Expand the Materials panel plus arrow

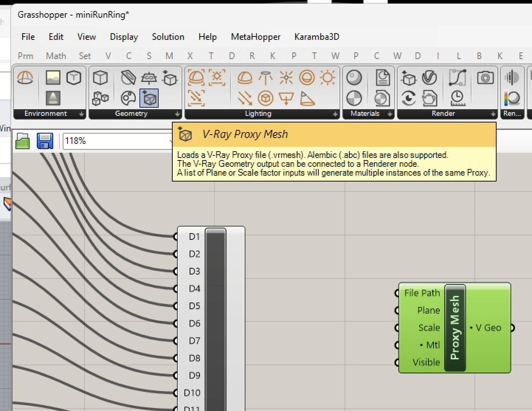click(390, 114)
